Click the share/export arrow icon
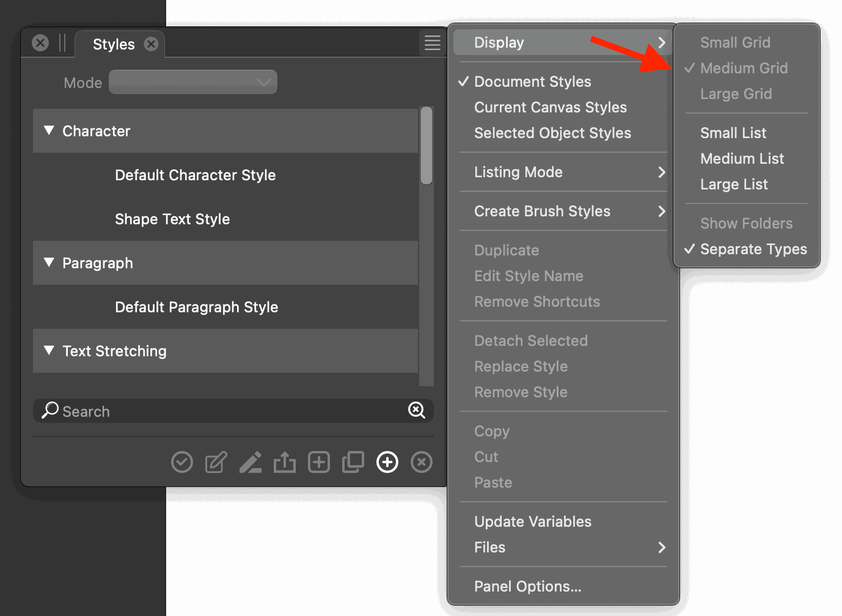 click(x=284, y=462)
